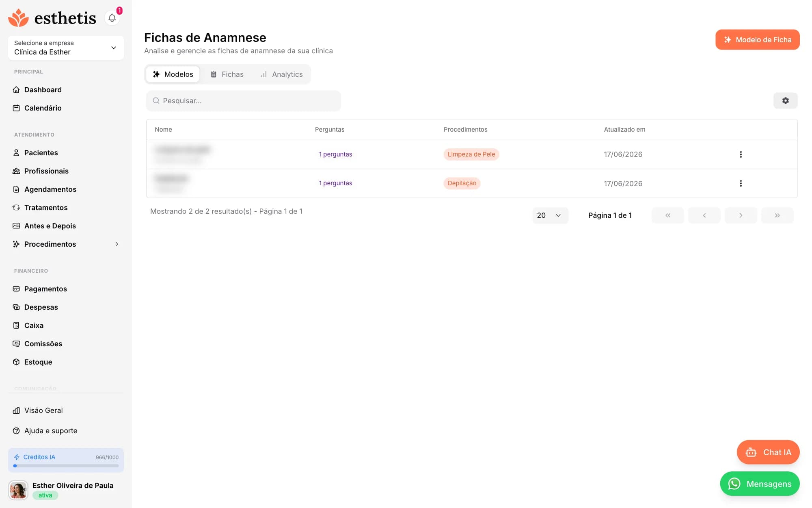812x508 pixels.
Task: Open Tratamentos cycle icon
Action: coord(16,208)
